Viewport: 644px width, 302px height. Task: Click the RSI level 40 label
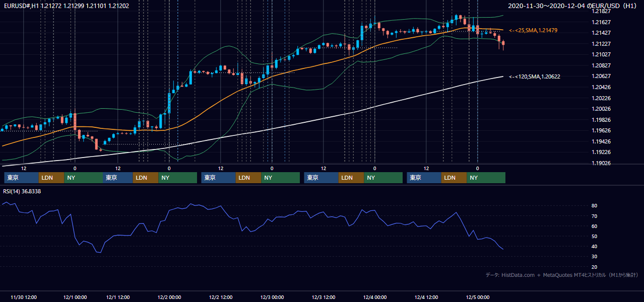click(x=595, y=246)
